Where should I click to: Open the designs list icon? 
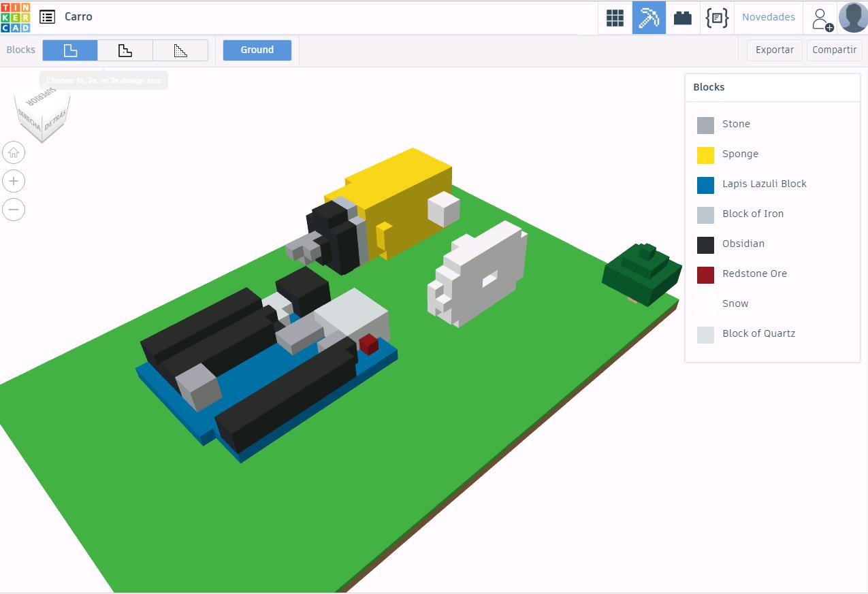[47, 17]
